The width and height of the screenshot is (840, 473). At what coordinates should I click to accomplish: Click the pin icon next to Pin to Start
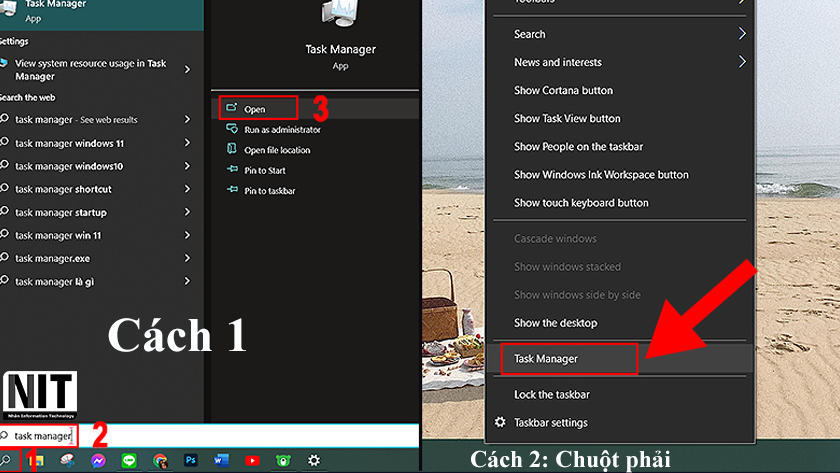click(x=232, y=169)
